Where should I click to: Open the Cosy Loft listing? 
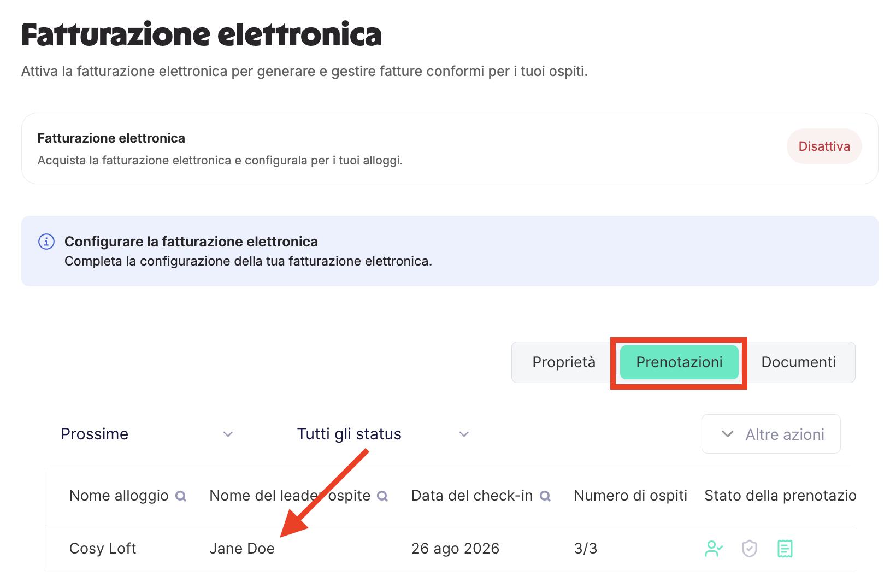[x=103, y=549]
